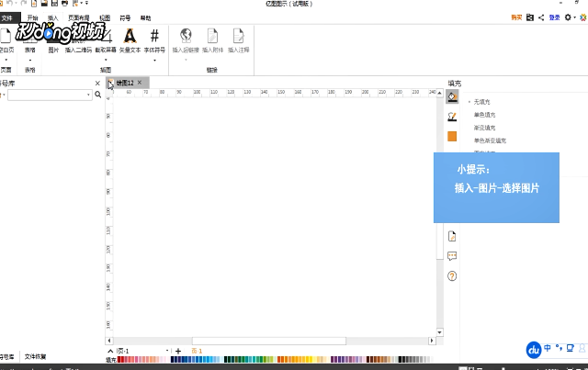
Task: Select the 无填充 no fill option
Action: pyautogui.click(x=481, y=102)
